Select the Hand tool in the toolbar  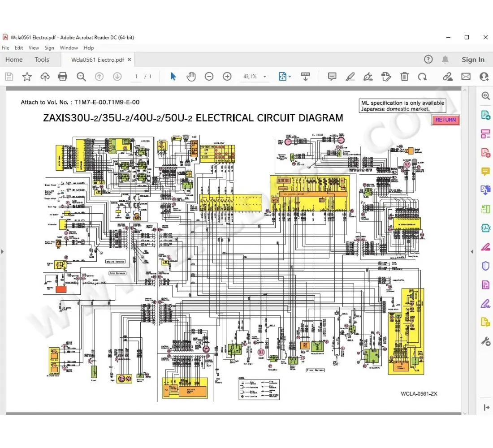(x=191, y=76)
